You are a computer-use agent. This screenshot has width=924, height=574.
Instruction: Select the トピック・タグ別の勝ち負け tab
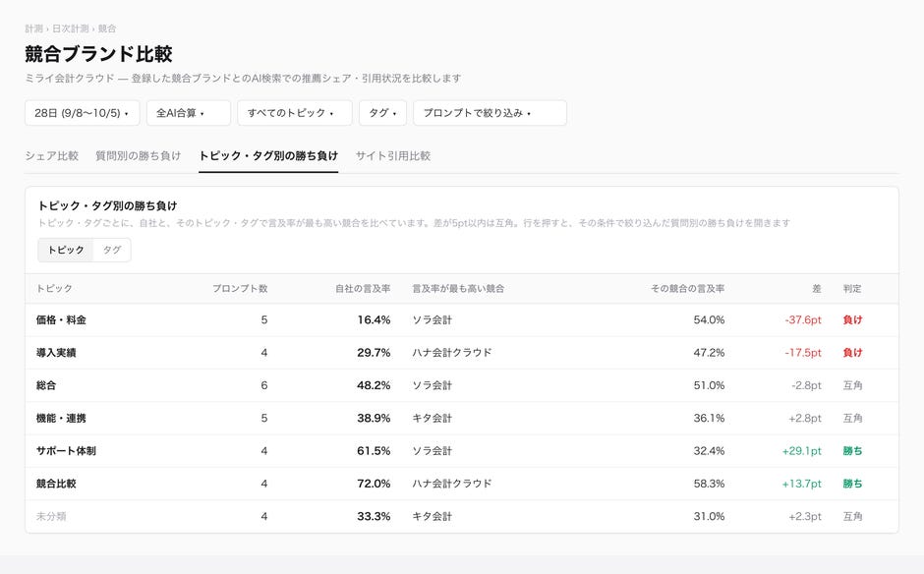(268, 155)
